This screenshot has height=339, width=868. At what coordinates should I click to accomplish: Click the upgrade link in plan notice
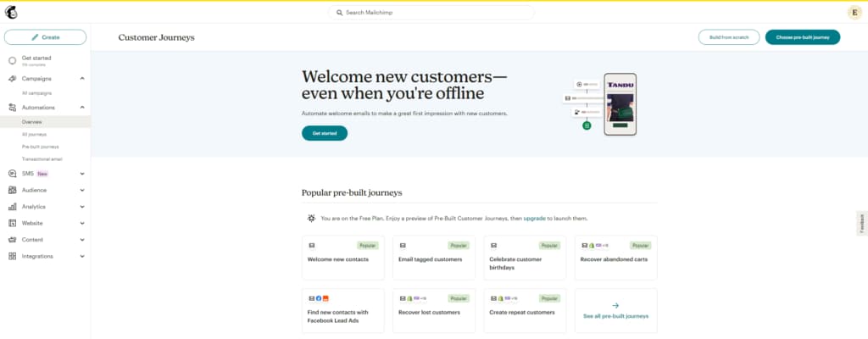(534, 219)
